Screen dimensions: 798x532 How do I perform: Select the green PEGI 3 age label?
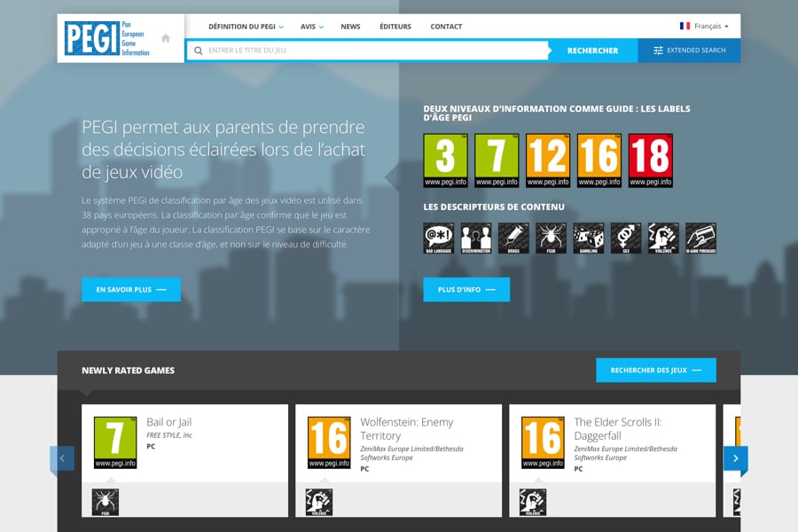point(445,160)
